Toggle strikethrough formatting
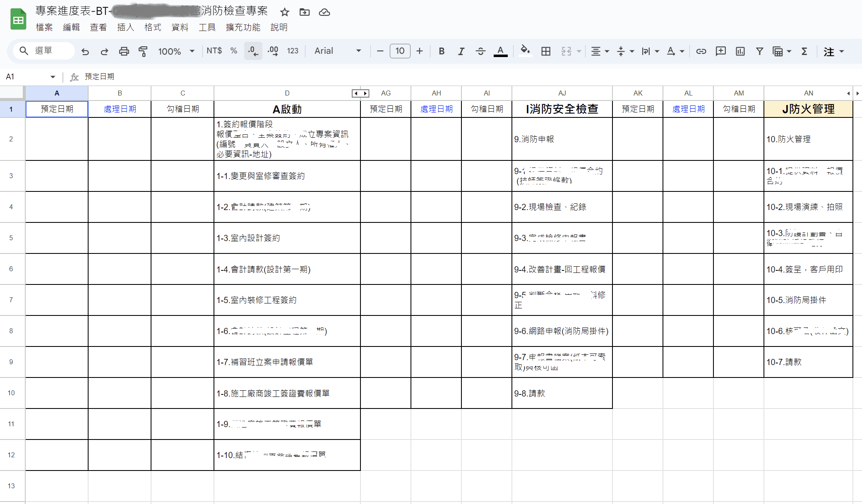The width and height of the screenshot is (862, 504). coord(480,51)
